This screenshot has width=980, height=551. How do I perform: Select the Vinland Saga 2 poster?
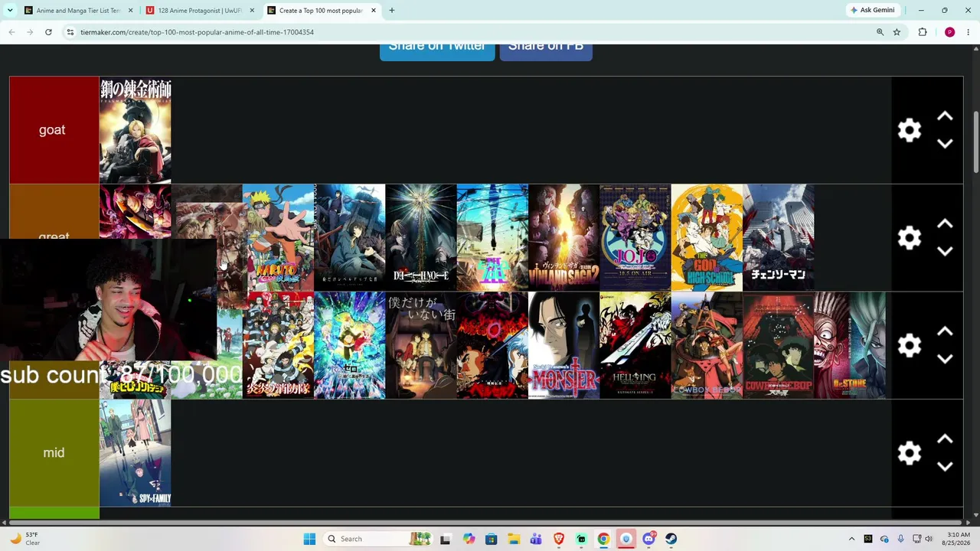pos(563,238)
